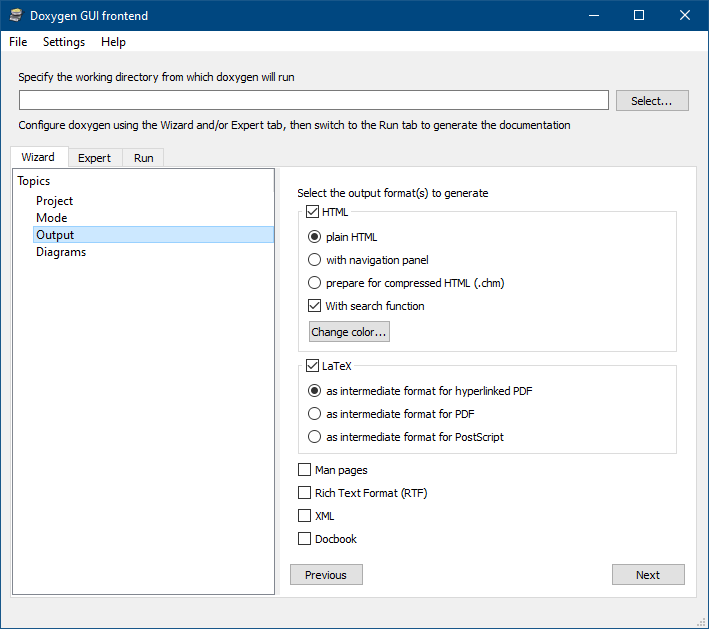The width and height of the screenshot is (709, 629).
Task: Select Diagrams in the Topics tree
Action: click(x=61, y=252)
